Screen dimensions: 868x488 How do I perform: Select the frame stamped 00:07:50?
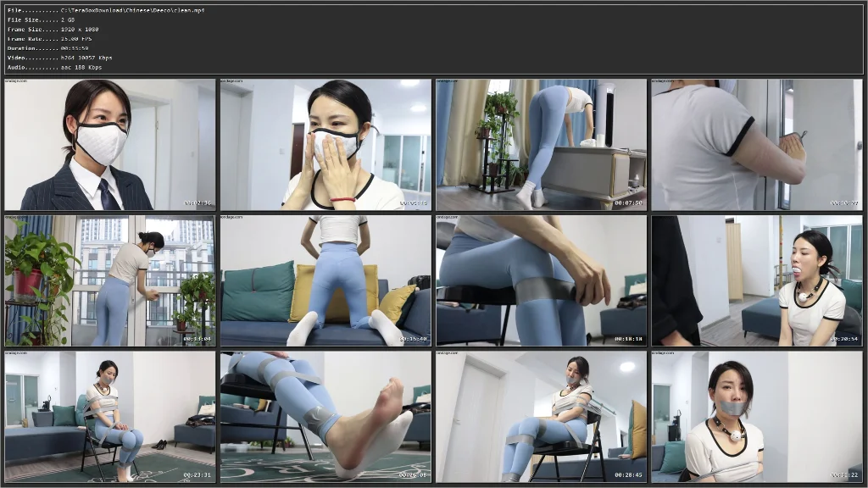click(x=542, y=144)
